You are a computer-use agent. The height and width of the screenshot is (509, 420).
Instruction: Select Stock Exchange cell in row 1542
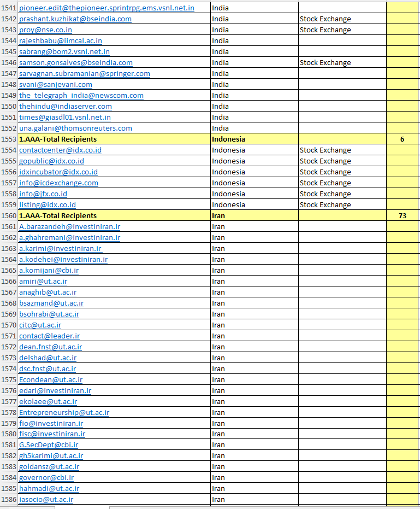[x=342, y=19]
